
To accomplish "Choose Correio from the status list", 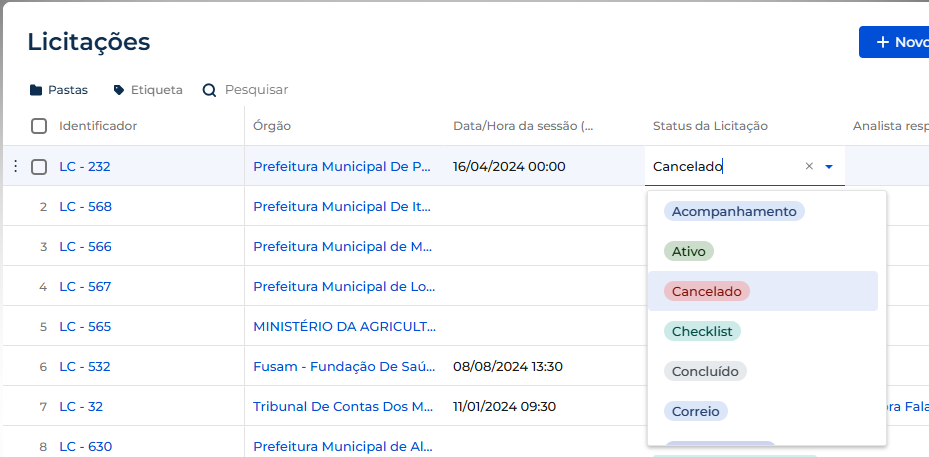I will [x=696, y=411].
